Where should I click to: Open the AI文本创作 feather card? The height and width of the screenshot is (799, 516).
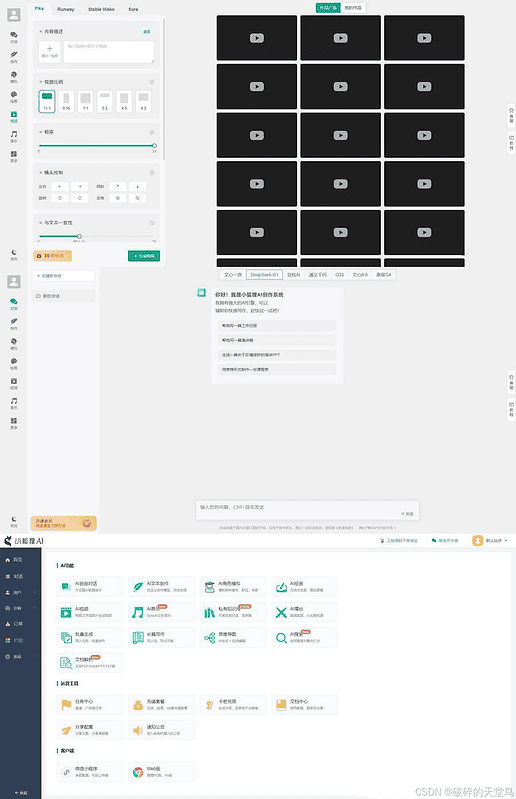pos(161,587)
